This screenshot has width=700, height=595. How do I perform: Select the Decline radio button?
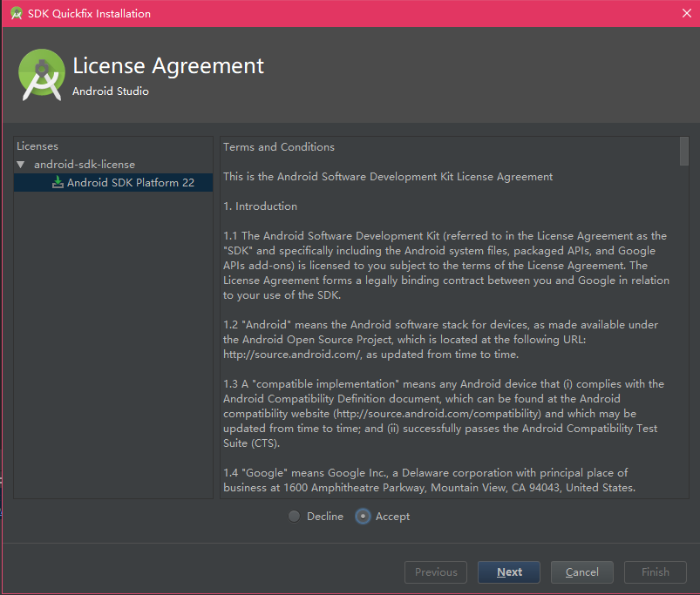tap(294, 517)
